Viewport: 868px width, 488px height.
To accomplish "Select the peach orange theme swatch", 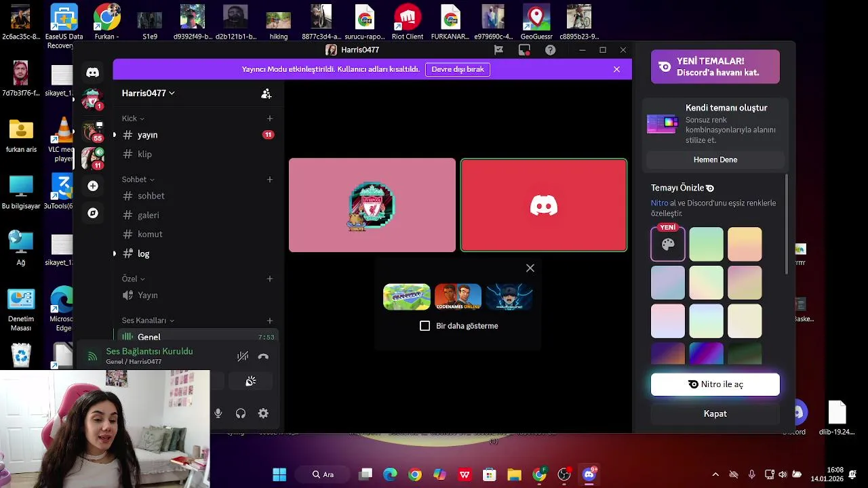I will tap(745, 245).
